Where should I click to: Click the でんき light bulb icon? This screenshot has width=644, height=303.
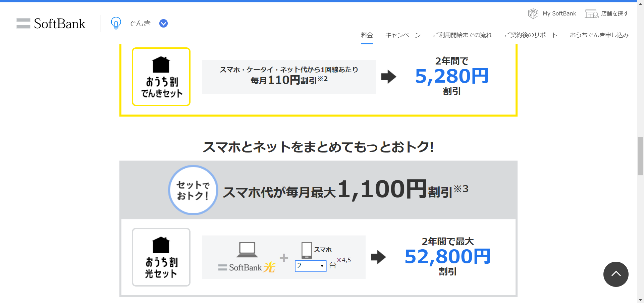coord(116,24)
